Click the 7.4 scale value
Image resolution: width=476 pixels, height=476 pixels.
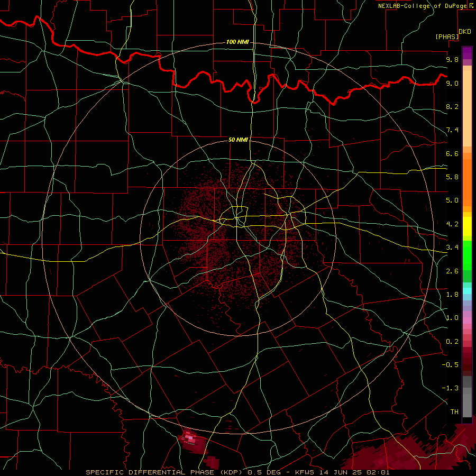(452, 130)
